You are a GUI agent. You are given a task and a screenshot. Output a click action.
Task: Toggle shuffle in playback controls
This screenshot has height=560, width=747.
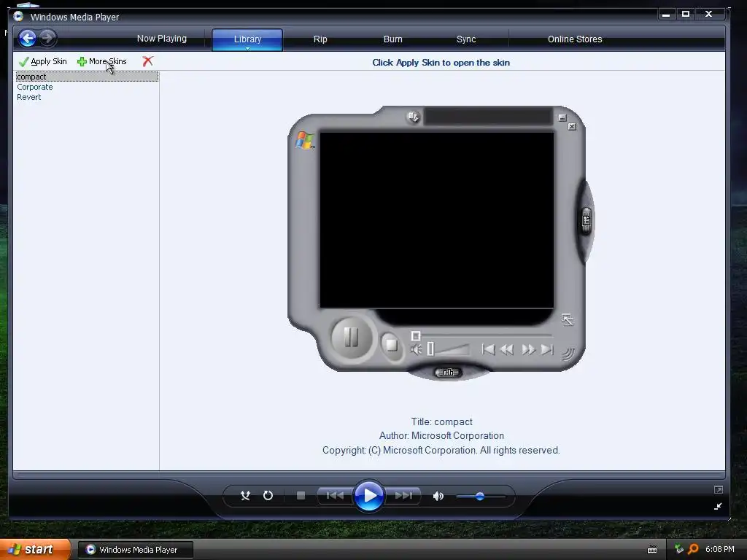[245, 496]
